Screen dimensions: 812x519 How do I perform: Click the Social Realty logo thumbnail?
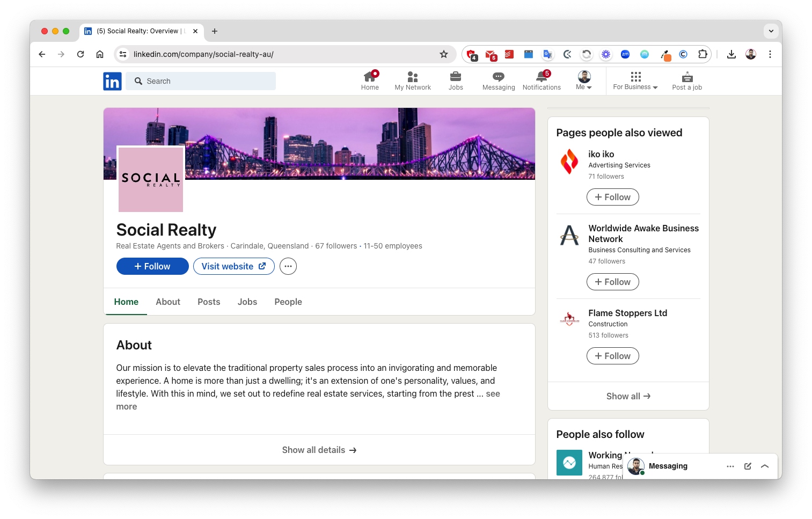click(151, 179)
